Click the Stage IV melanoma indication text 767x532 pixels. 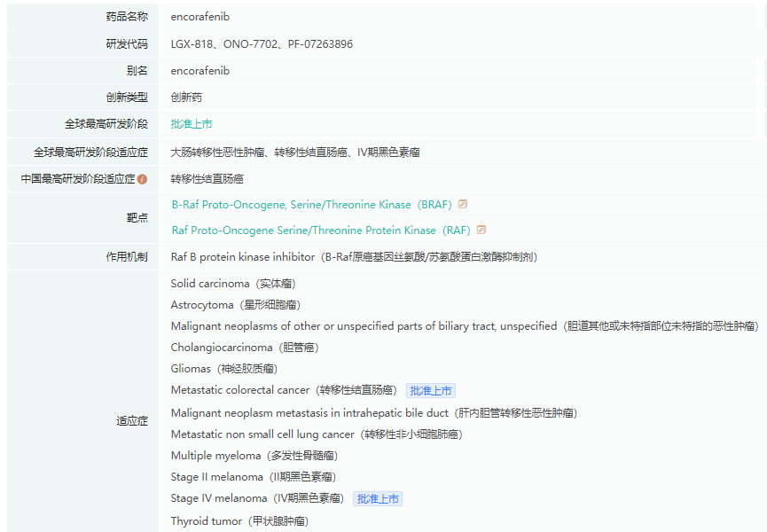[x=257, y=498]
